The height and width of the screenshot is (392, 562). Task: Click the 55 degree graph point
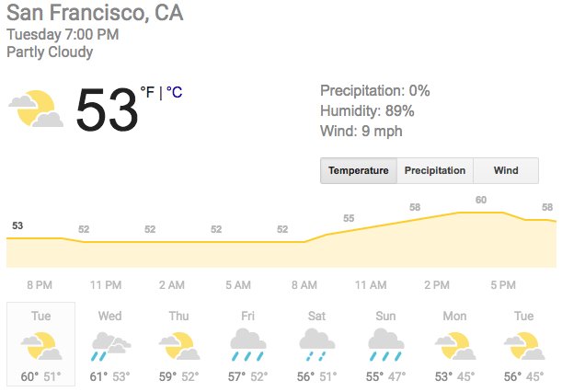[x=349, y=218]
